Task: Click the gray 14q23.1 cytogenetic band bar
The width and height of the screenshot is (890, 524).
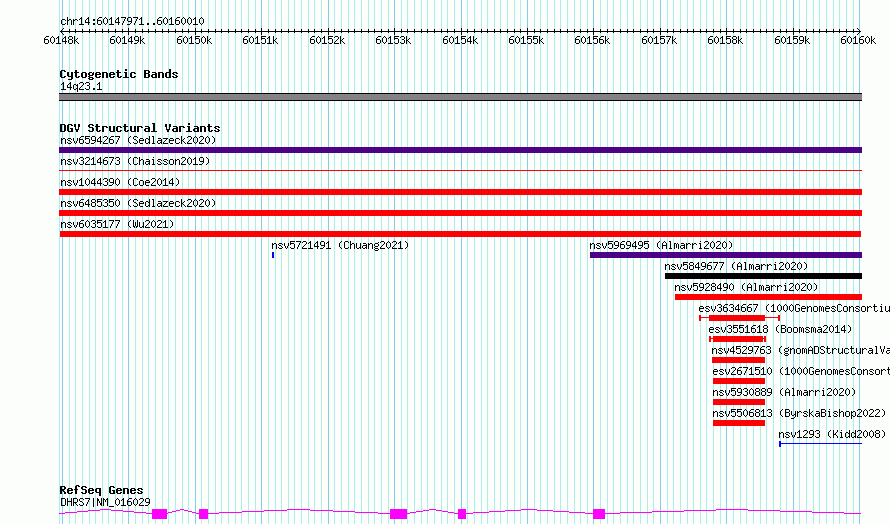Action: click(460, 97)
